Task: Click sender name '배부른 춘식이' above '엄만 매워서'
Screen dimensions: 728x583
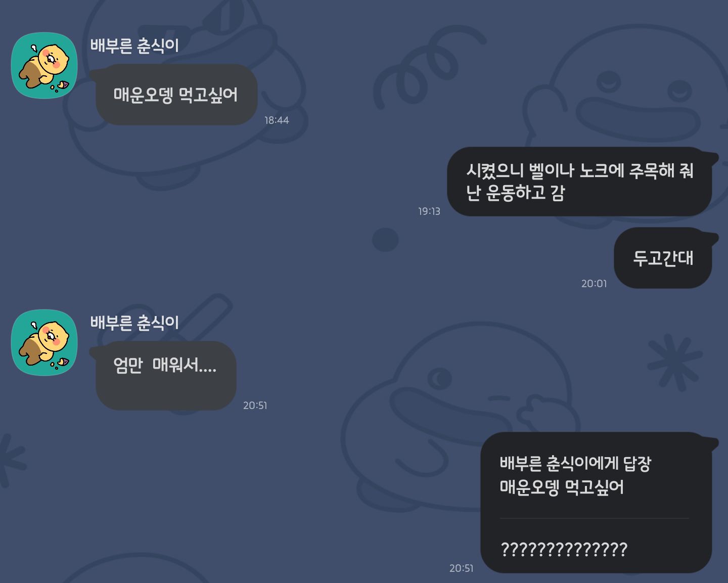Action: pos(134,322)
